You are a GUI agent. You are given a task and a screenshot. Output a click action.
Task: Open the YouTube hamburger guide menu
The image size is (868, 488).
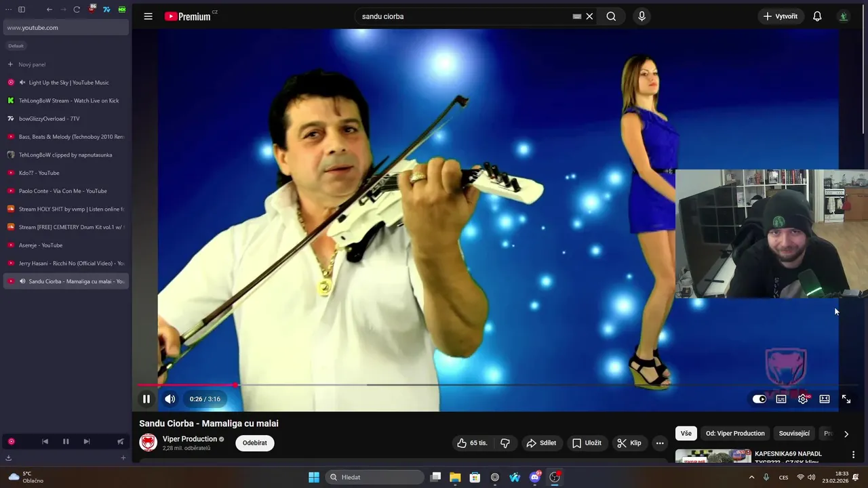pyautogui.click(x=148, y=16)
